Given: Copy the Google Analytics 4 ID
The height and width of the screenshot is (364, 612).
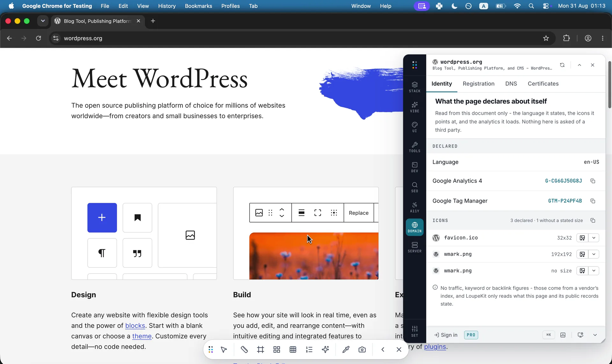Looking at the screenshot, I should (x=593, y=181).
